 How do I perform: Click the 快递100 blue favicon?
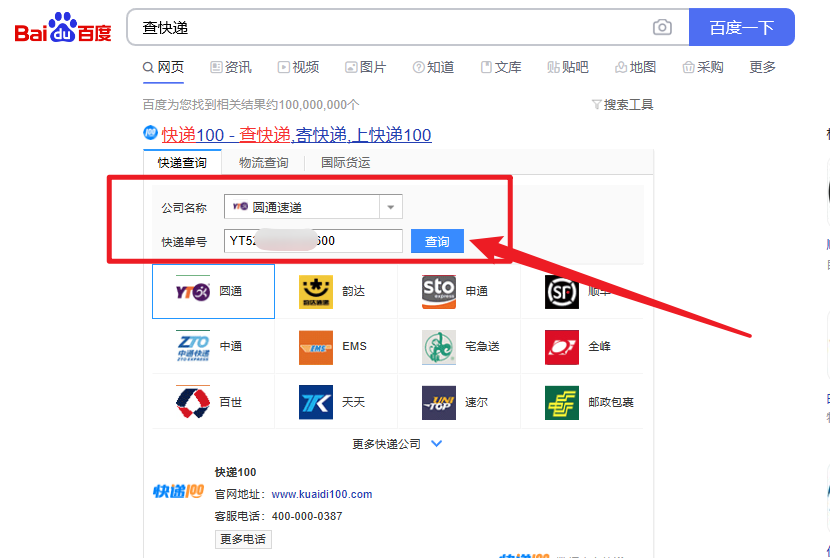(x=150, y=133)
